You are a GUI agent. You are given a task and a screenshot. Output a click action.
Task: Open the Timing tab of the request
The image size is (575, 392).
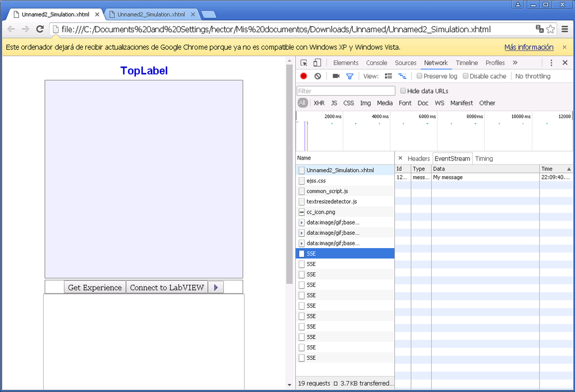click(x=484, y=158)
